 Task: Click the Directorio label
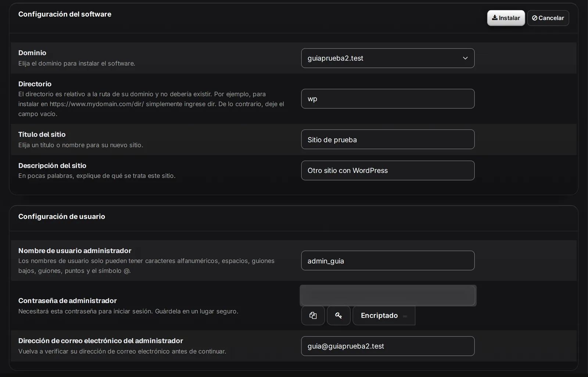[x=35, y=84]
